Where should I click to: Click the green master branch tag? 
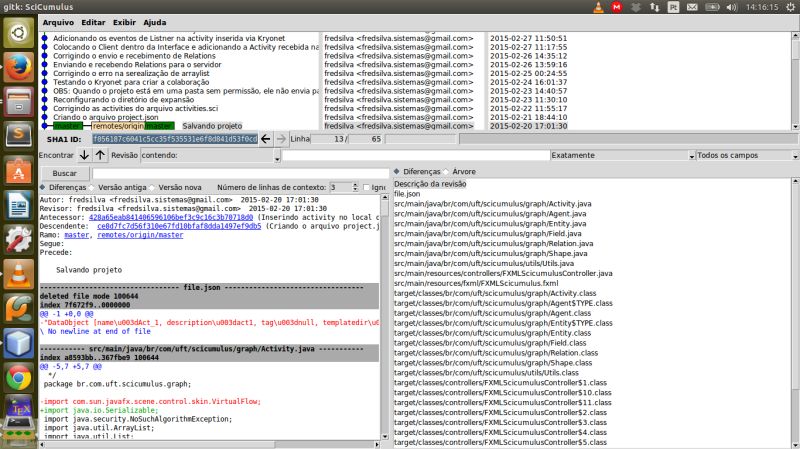point(67,126)
